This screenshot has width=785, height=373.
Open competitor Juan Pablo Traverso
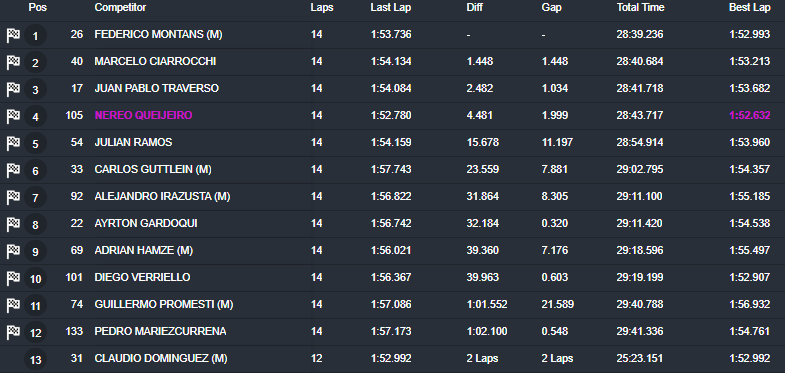pyautogui.click(x=157, y=89)
